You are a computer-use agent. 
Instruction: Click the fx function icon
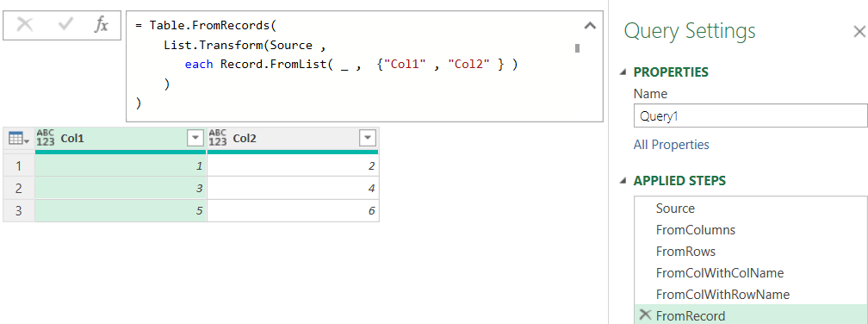point(102,25)
